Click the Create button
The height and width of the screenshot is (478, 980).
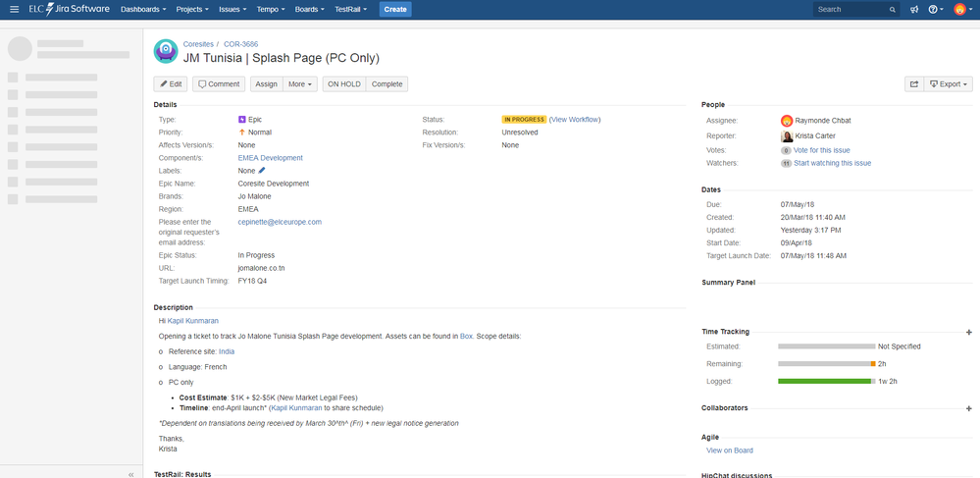[x=395, y=10]
